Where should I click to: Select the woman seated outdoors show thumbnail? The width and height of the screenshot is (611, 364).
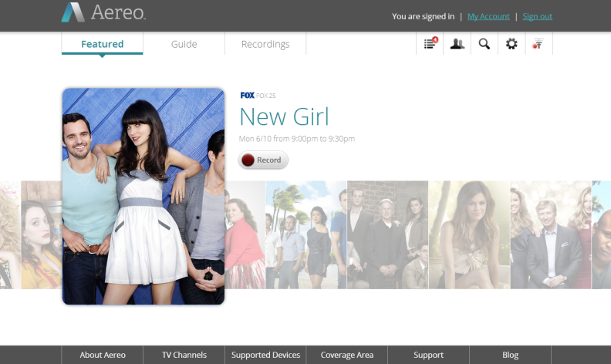(x=470, y=234)
